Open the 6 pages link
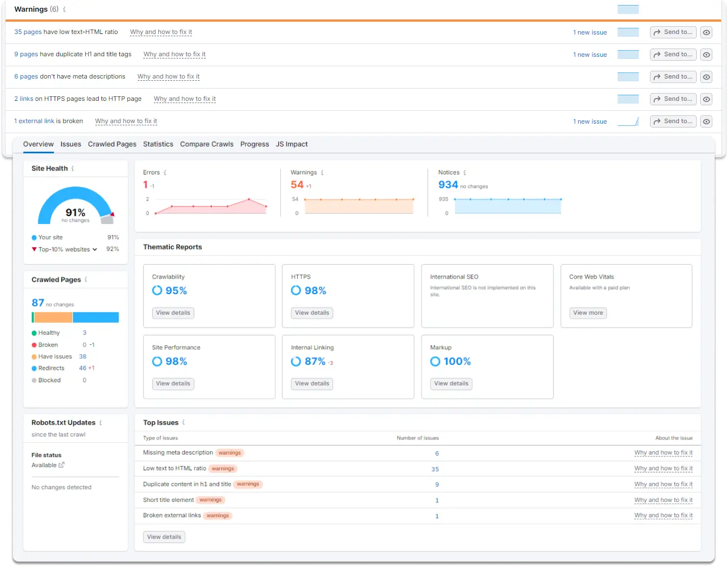The width and height of the screenshot is (728, 566). pos(26,77)
